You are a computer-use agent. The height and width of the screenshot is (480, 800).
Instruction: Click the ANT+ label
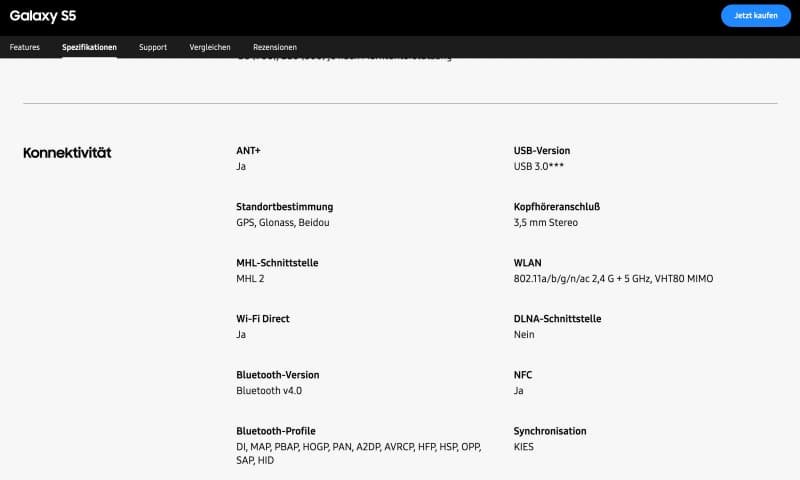[x=248, y=150]
